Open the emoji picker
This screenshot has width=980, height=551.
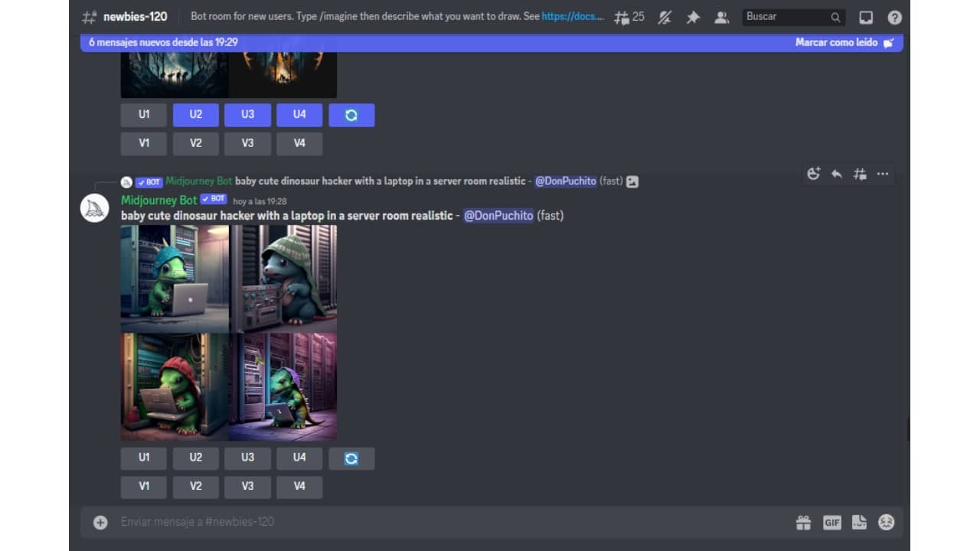point(887,522)
